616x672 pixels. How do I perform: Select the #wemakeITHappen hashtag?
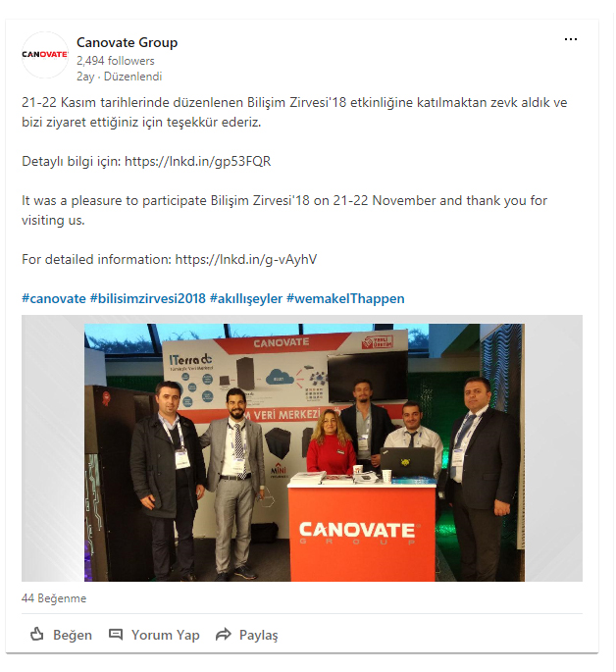click(345, 298)
